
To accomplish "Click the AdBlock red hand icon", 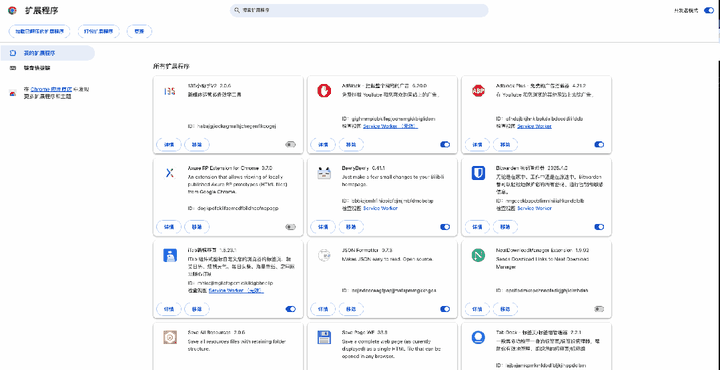I will [x=324, y=91].
